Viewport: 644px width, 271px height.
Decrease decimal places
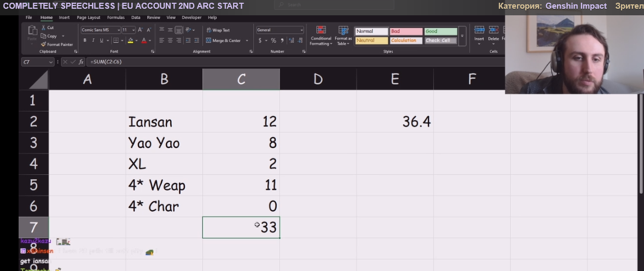(x=300, y=40)
